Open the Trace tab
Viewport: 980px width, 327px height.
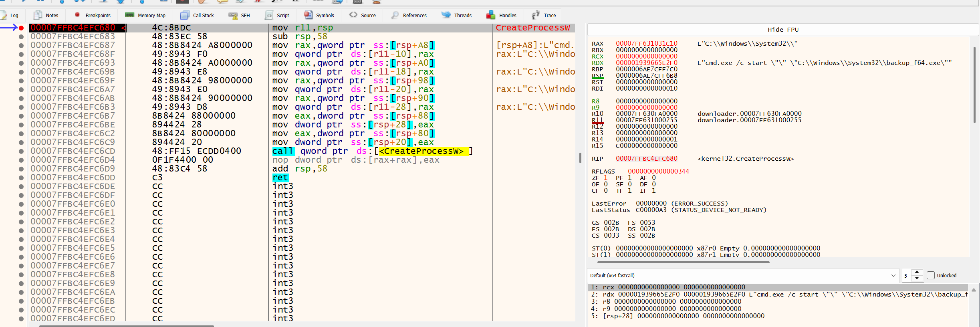tap(544, 15)
